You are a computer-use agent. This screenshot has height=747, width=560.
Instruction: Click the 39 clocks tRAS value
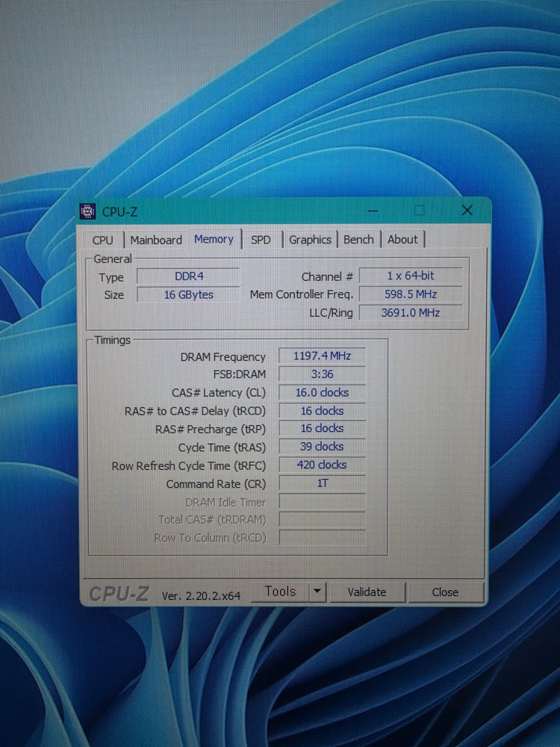point(322,447)
